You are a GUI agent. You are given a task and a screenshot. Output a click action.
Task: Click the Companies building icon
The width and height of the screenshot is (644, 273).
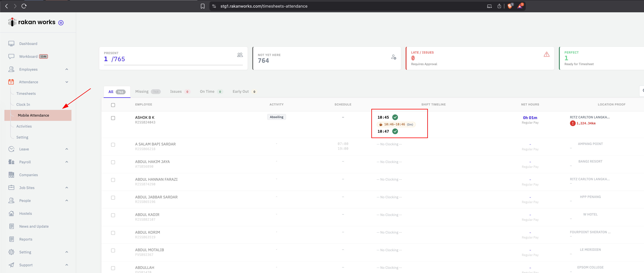click(x=11, y=175)
